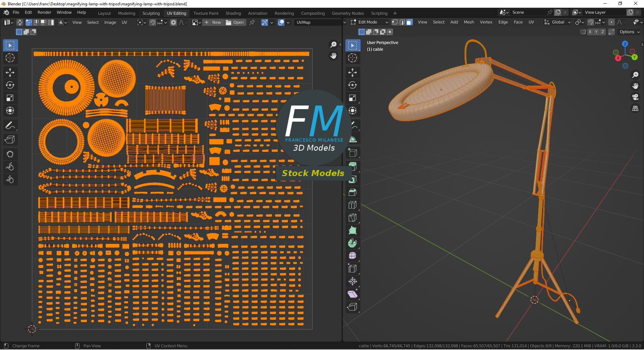Switch to face select mode in viewport
Viewport: 644px width, 350px height.
coord(409,22)
